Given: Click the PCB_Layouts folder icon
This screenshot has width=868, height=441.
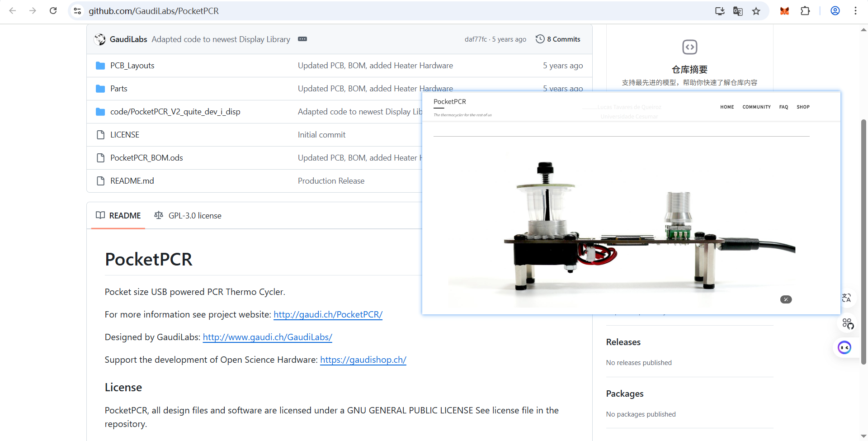Looking at the screenshot, I should pyautogui.click(x=100, y=66).
